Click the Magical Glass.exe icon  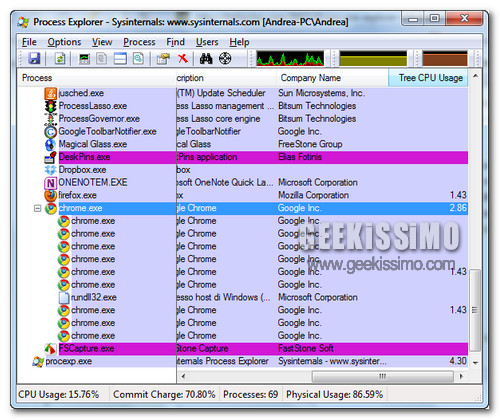pyautogui.click(x=50, y=144)
